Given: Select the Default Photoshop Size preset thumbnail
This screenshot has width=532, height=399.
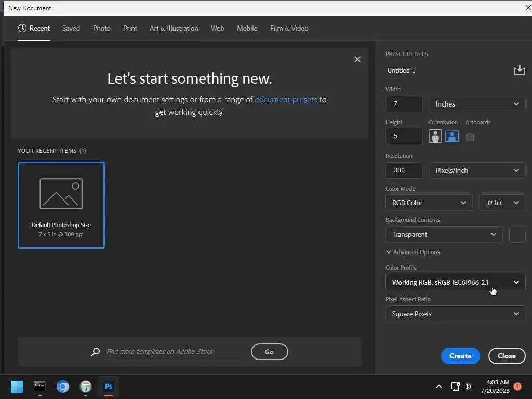Looking at the screenshot, I should point(61,205).
